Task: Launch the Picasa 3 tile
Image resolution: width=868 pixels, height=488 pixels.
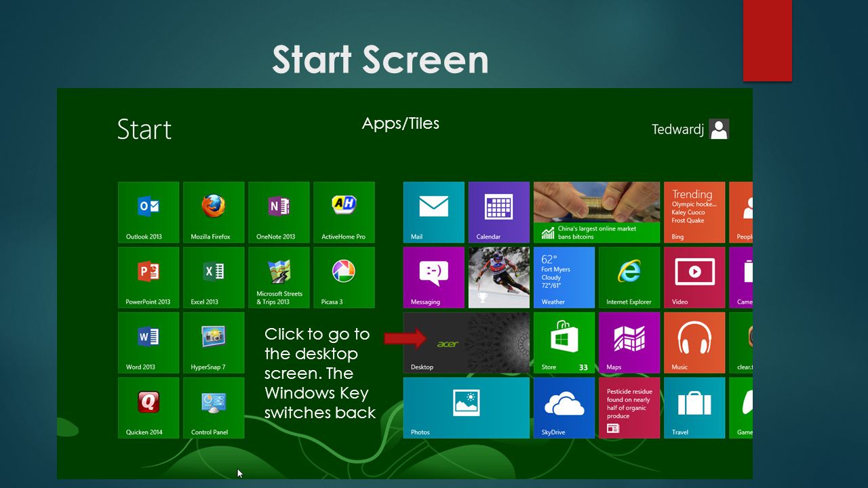Action: [x=344, y=277]
